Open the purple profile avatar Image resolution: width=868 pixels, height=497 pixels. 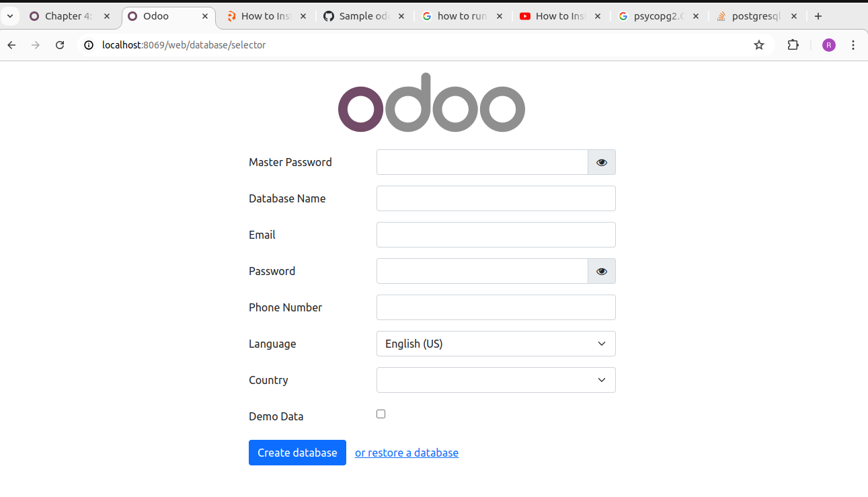tap(829, 45)
